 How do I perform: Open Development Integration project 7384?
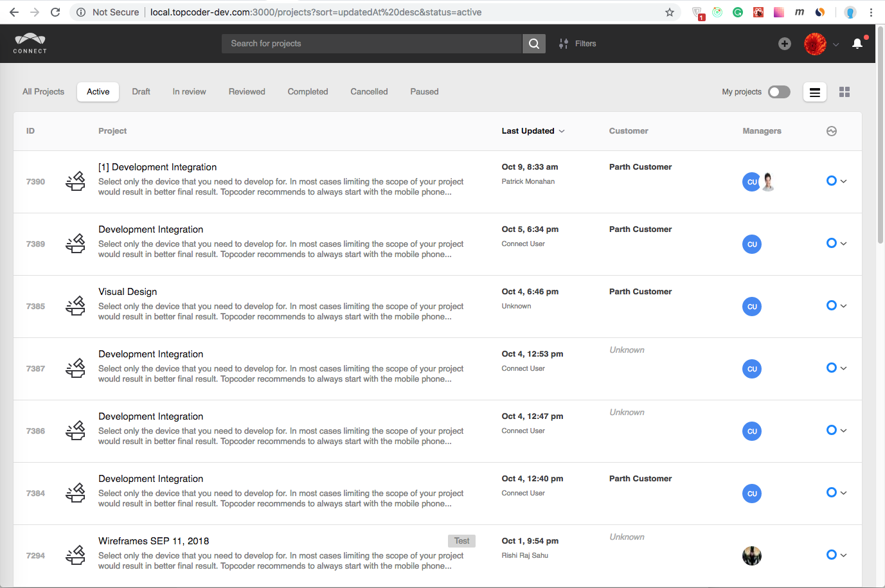click(x=150, y=479)
